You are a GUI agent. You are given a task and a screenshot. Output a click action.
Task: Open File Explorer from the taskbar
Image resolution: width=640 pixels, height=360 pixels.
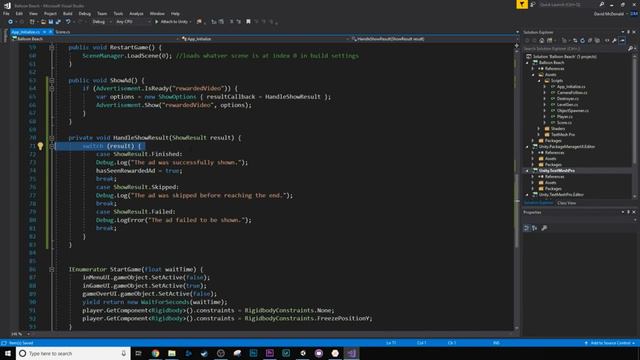(172, 353)
